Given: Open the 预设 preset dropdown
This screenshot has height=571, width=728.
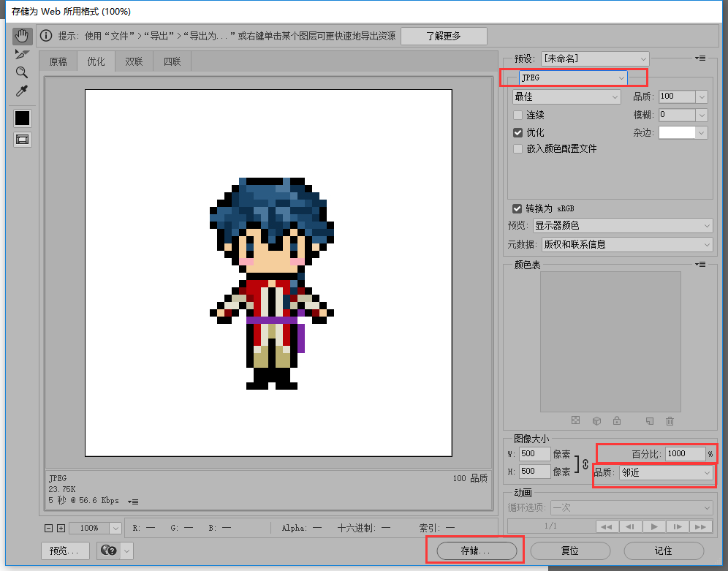Looking at the screenshot, I should [x=595, y=58].
